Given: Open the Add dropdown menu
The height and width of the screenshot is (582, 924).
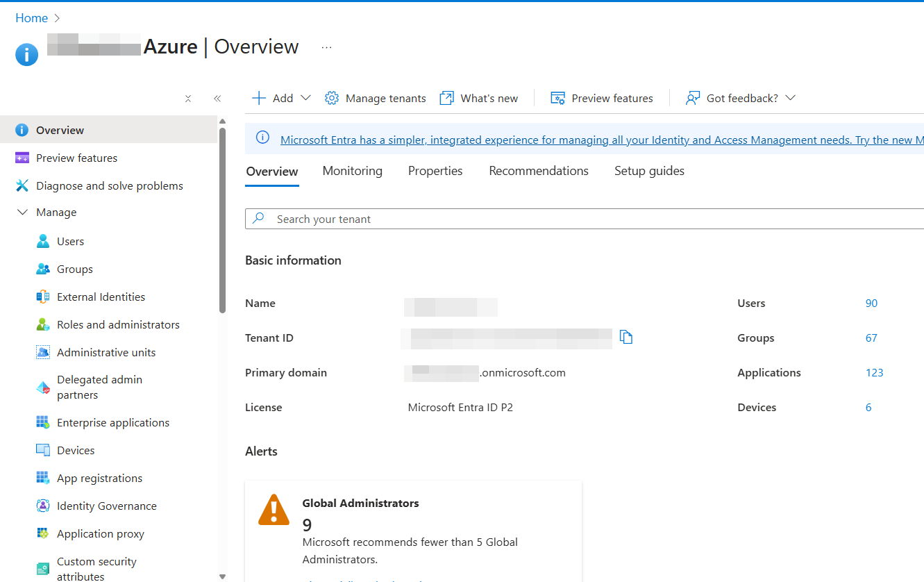Looking at the screenshot, I should [281, 98].
